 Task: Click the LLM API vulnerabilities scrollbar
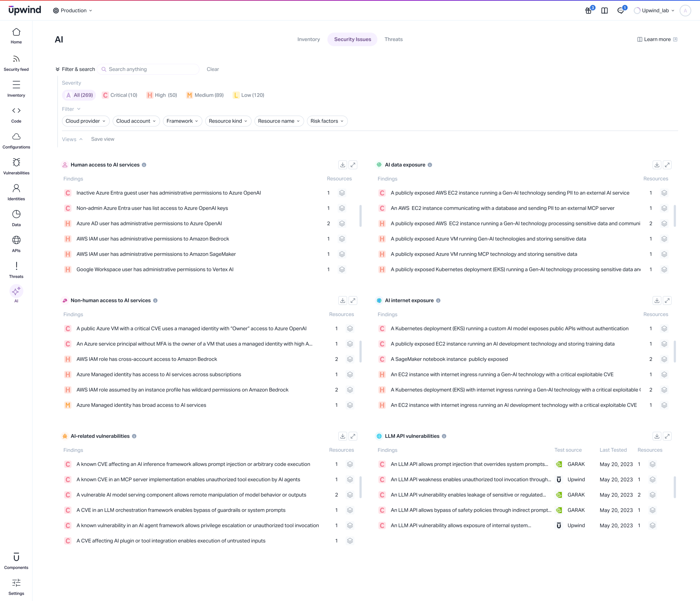pyautogui.click(x=675, y=487)
